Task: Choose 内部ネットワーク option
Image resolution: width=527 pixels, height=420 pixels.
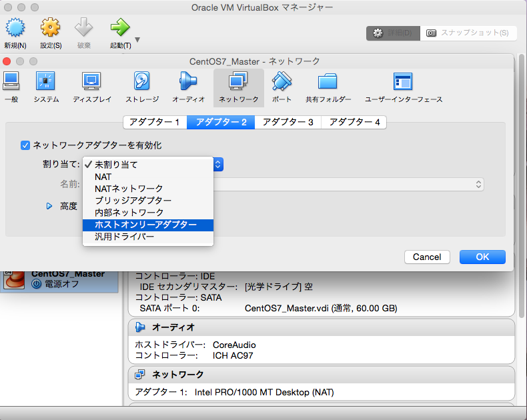Action: pyautogui.click(x=148, y=213)
